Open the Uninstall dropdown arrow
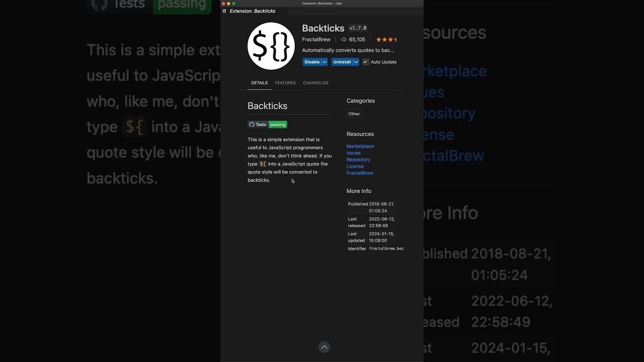644x362 pixels. click(x=356, y=62)
